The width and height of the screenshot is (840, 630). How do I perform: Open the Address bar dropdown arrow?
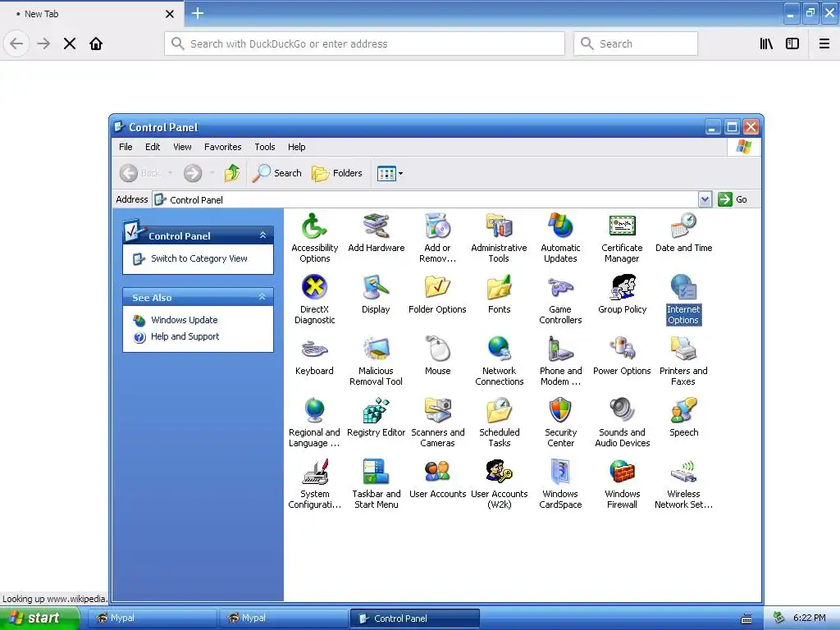coord(705,199)
